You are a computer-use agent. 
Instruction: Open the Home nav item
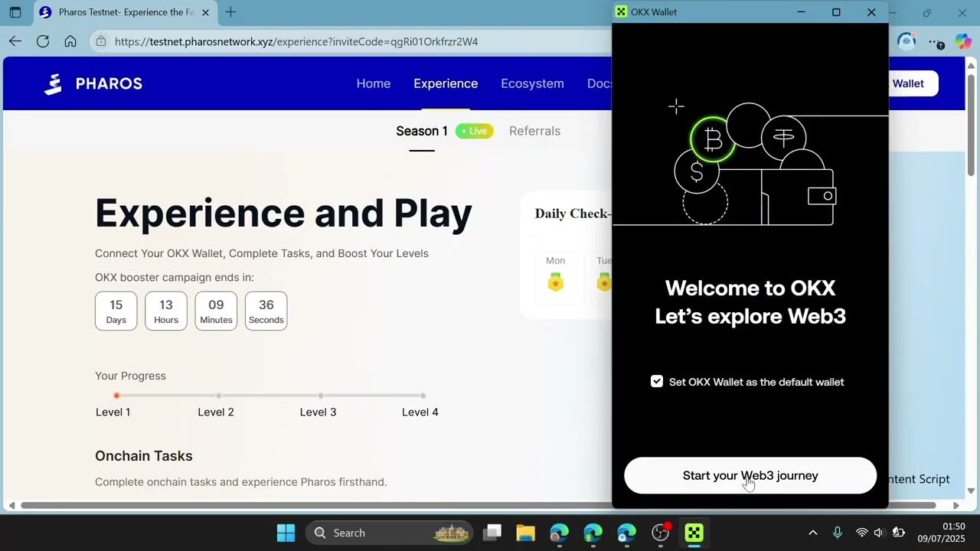click(374, 83)
